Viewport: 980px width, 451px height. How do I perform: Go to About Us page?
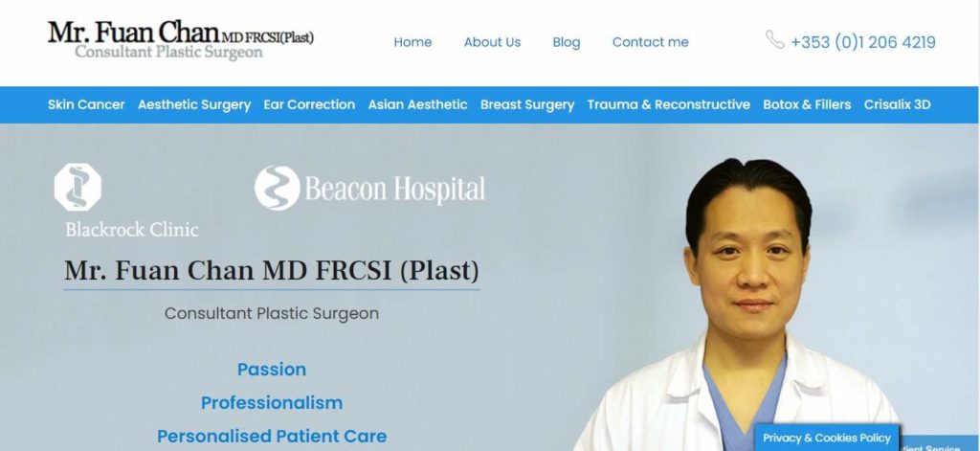pyautogui.click(x=492, y=42)
